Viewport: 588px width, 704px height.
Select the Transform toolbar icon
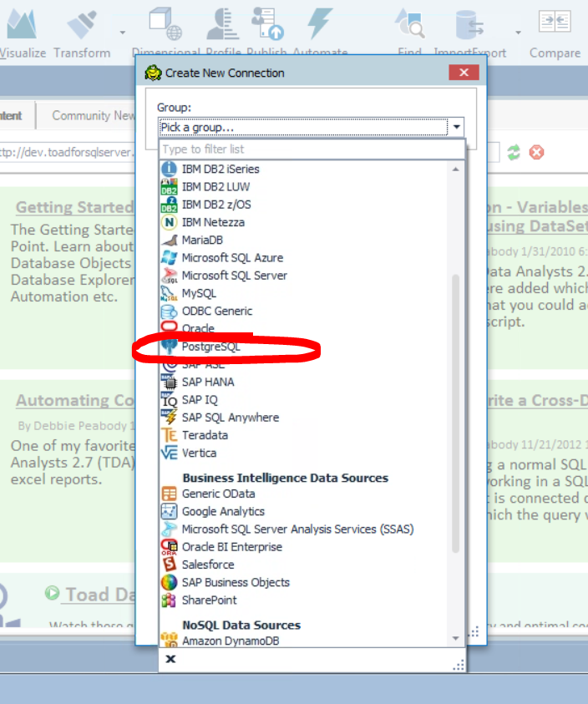tap(82, 25)
